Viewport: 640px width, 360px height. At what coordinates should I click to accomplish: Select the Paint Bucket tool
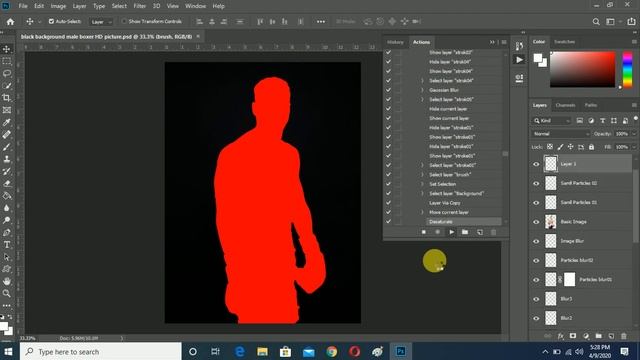pos(7,196)
